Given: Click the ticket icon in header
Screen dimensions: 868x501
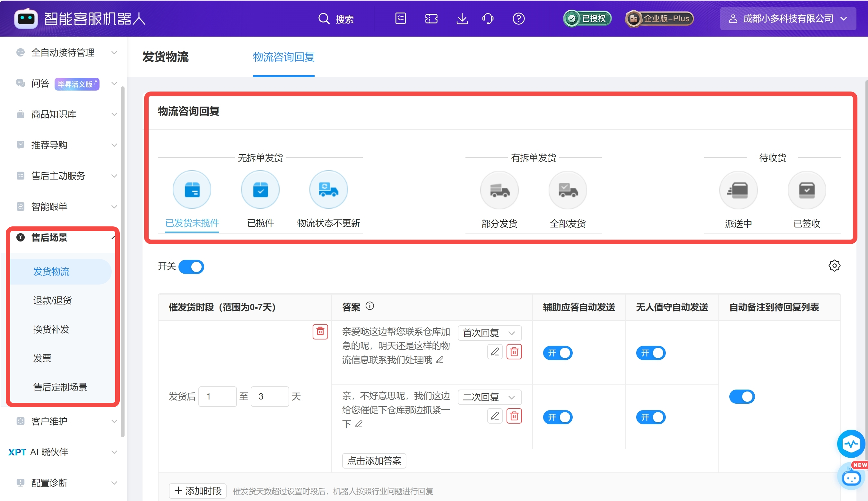Looking at the screenshot, I should coord(431,19).
